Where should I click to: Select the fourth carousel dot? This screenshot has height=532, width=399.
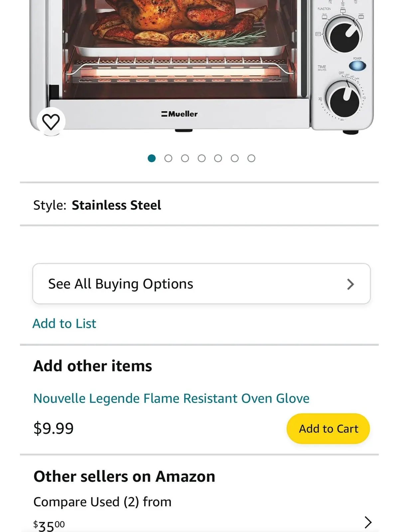[x=202, y=159]
